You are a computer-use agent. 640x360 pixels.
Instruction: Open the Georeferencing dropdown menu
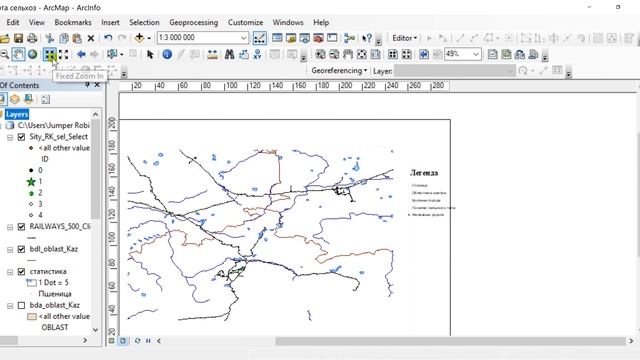pyautogui.click(x=339, y=71)
